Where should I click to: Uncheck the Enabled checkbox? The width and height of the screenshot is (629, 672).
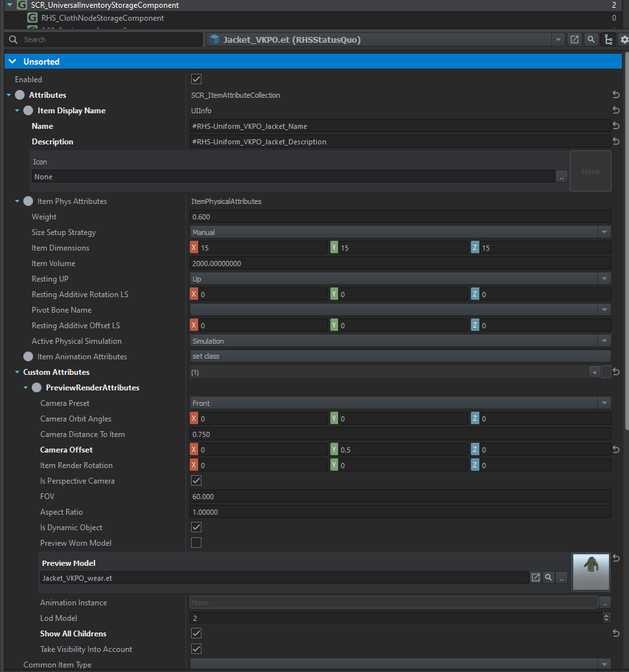click(196, 80)
